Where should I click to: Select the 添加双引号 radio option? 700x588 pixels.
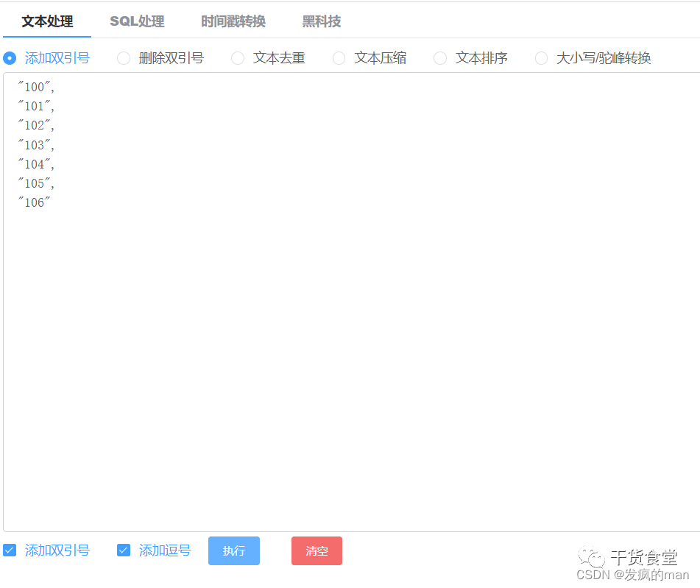click(x=9, y=58)
